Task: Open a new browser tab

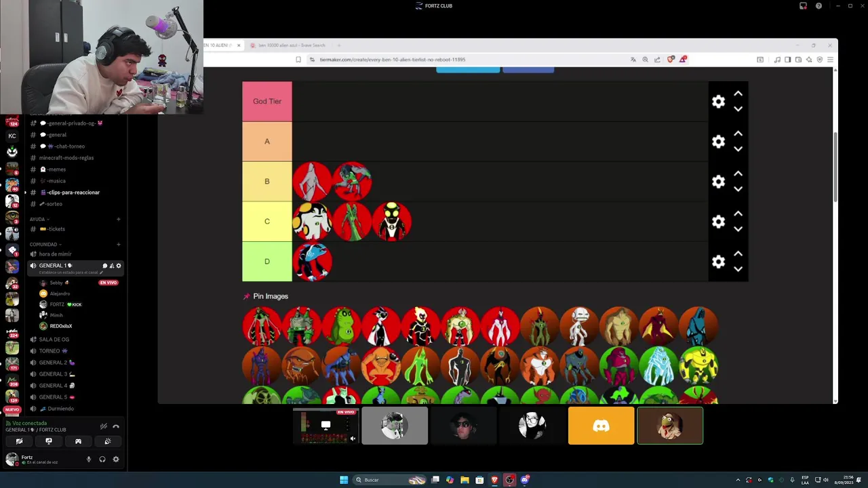Action: click(x=339, y=45)
